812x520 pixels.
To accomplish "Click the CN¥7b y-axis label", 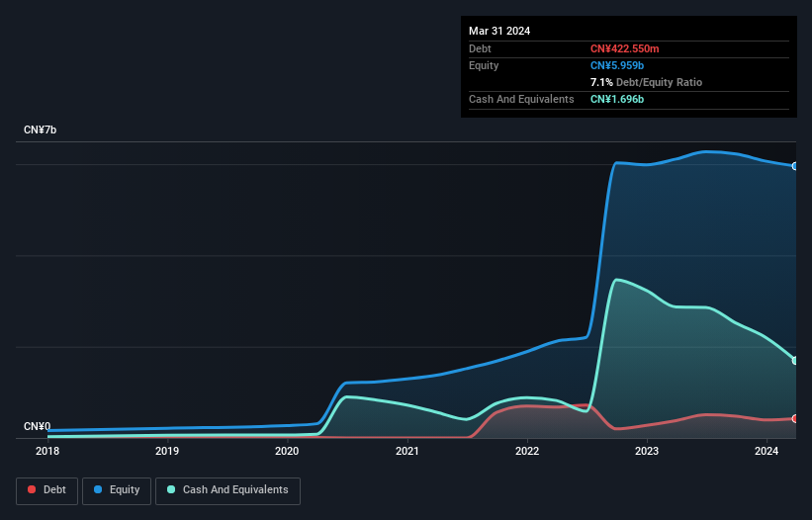I will pyautogui.click(x=40, y=130).
